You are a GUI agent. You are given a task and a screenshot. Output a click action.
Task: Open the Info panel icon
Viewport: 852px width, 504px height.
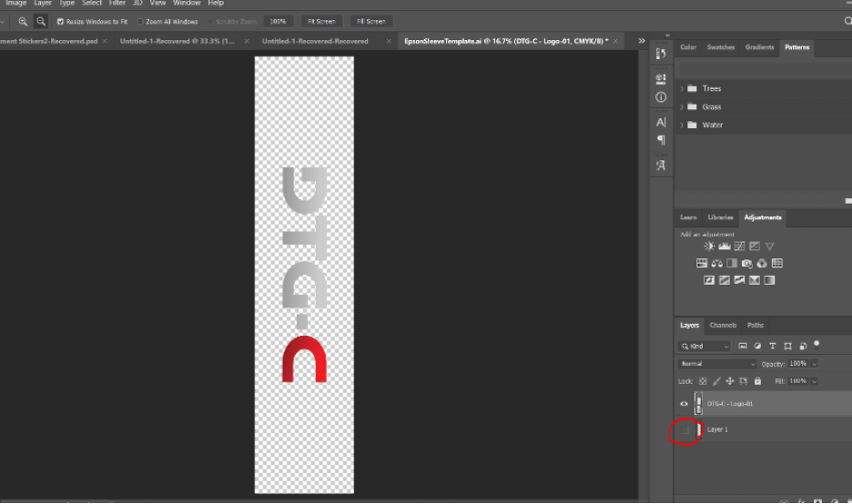pos(661,97)
